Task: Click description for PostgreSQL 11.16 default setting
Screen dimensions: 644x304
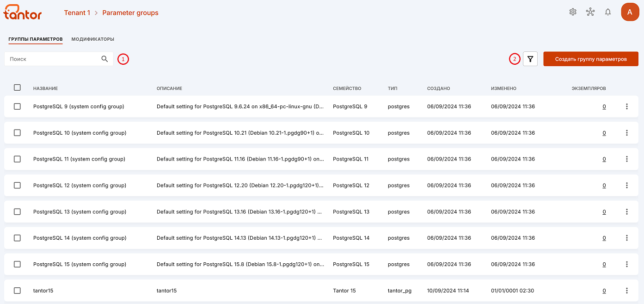Action: pyautogui.click(x=240, y=159)
